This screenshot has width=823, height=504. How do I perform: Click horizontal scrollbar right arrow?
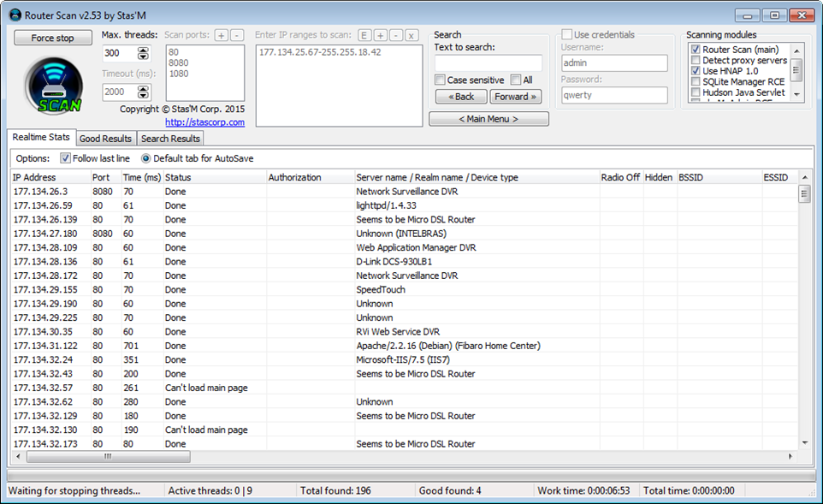[x=790, y=457]
